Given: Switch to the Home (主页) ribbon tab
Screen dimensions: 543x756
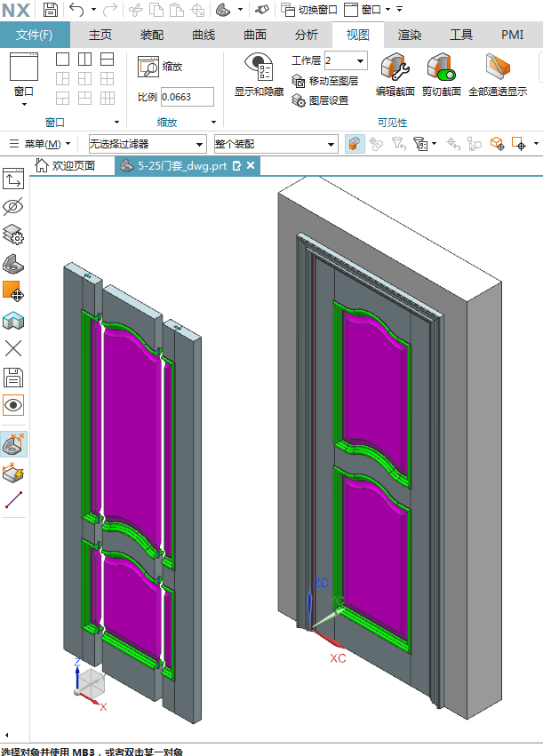Looking at the screenshot, I should 100,35.
